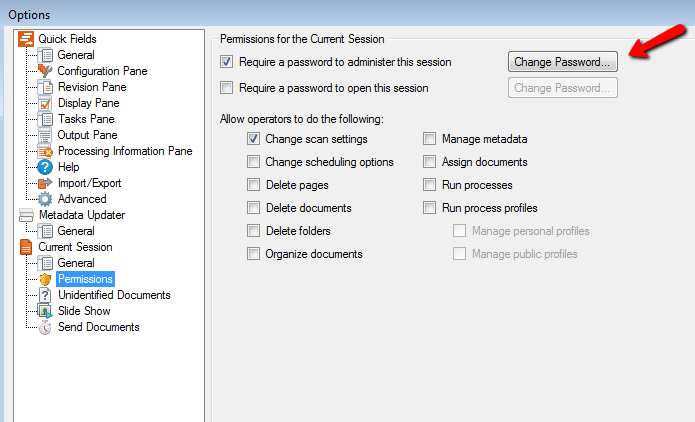Select the Configuration Pane wrench icon
This screenshot has width=695, height=422.
(x=45, y=71)
